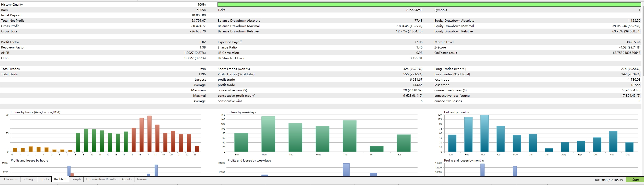Viewport: 644px width, 185px height.
Task: Select Gross Loss value -26 633.70
Action: pyautogui.click(x=198, y=31)
